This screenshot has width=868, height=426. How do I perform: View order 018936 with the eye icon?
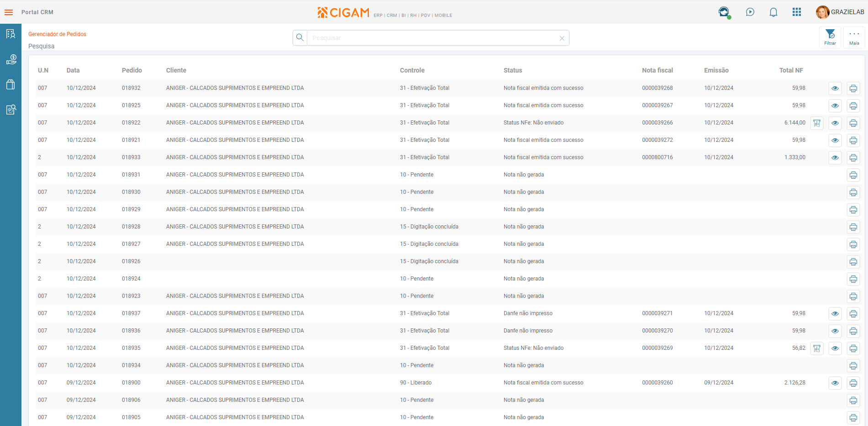tap(835, 331)
